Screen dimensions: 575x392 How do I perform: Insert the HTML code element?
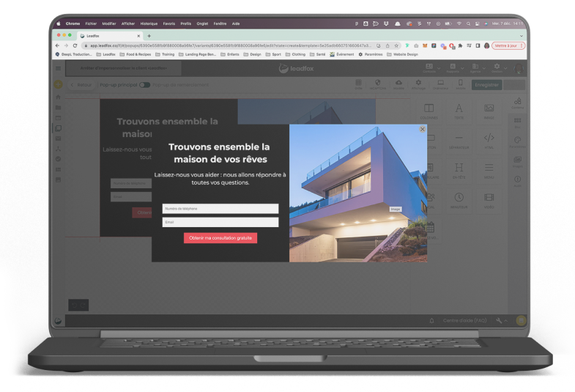tap(489, 141)
